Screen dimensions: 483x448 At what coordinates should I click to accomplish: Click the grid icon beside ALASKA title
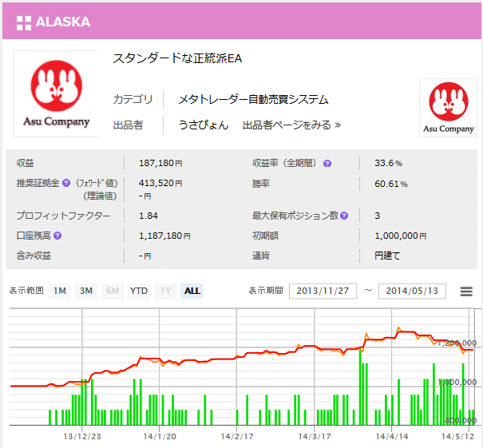(23, 22)
